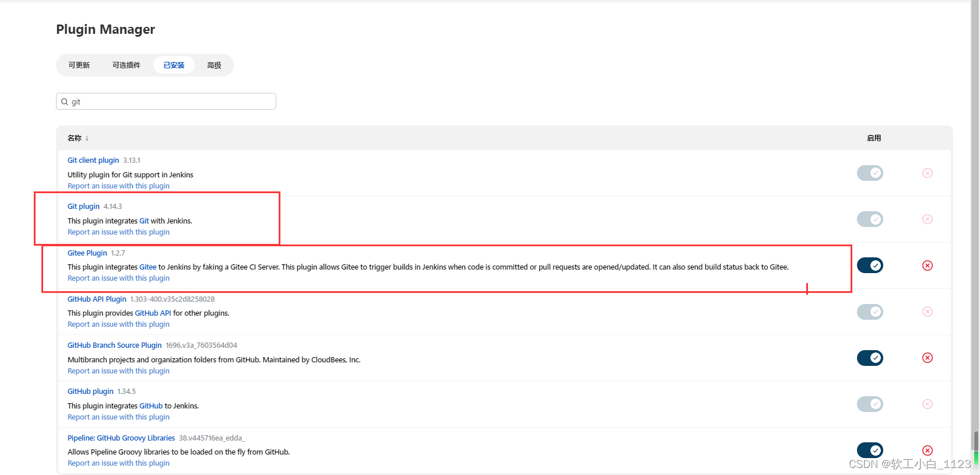
Task: Switch to the 可更新 tab
Action: 79,65
